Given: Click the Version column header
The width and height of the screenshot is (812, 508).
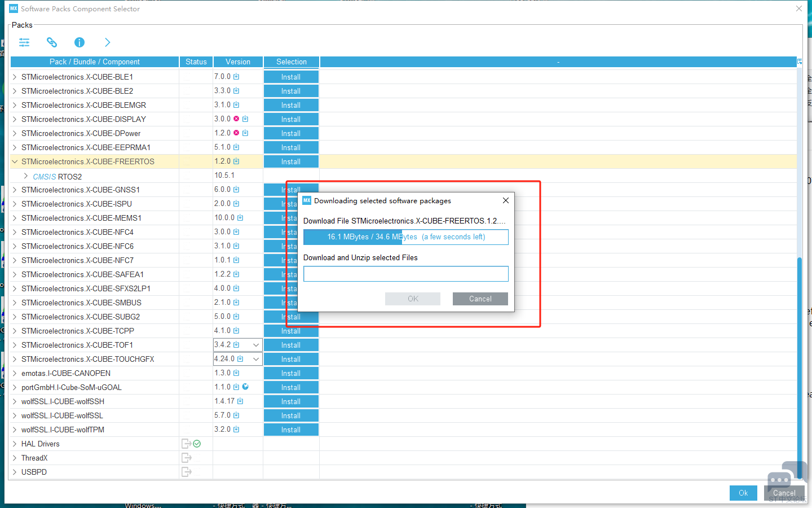Looking at the screenshot, I should pos(238,62).
